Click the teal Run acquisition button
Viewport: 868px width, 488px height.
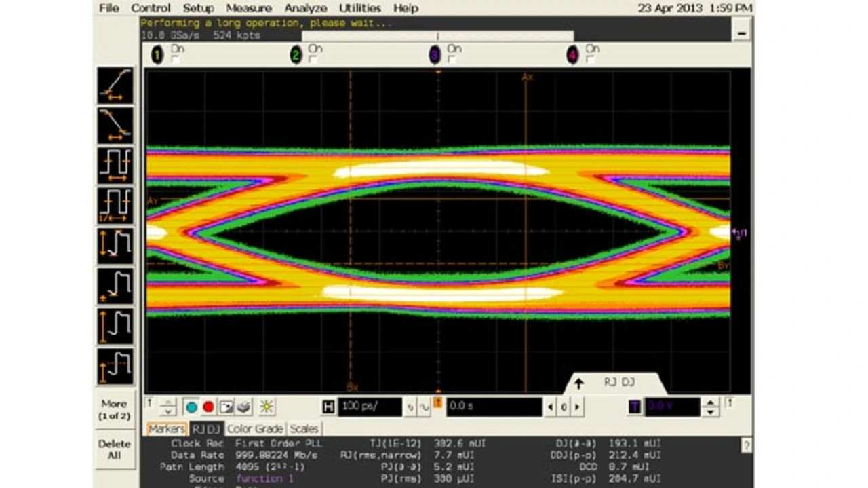point(191,407)
